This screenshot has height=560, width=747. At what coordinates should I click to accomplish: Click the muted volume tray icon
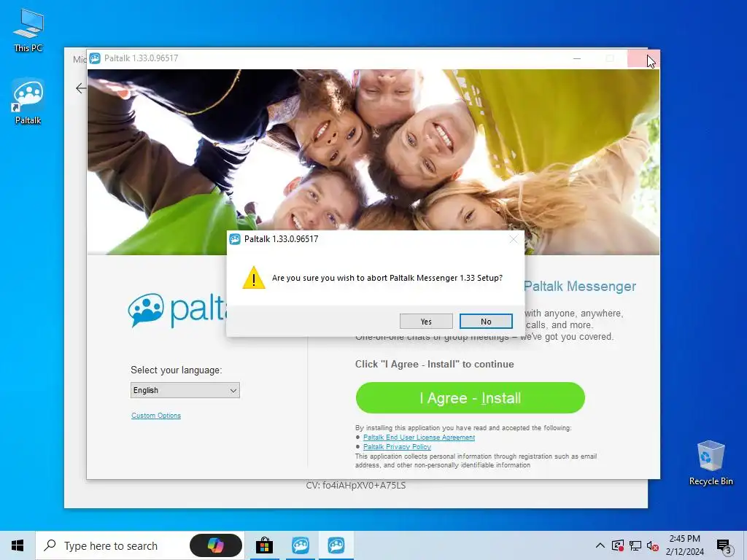coord(653,545)
